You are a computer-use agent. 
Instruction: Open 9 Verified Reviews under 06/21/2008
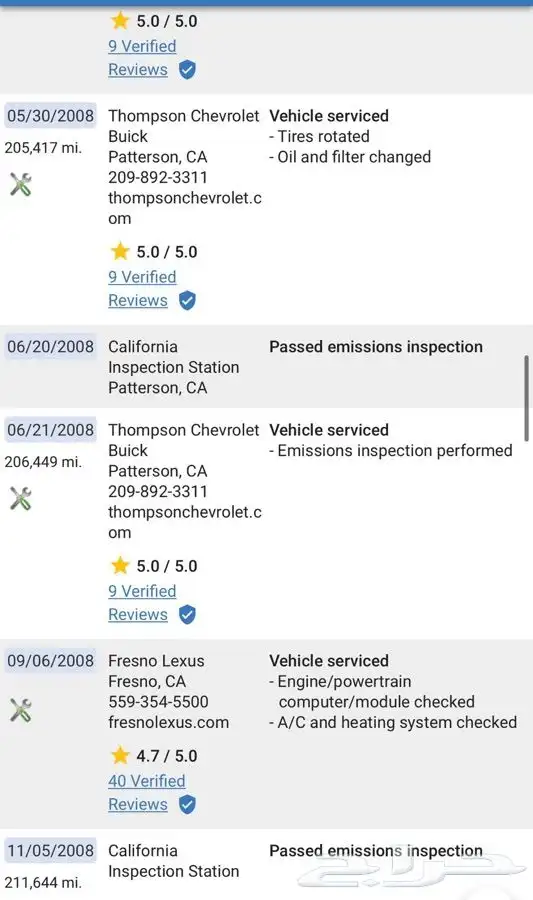142,602
